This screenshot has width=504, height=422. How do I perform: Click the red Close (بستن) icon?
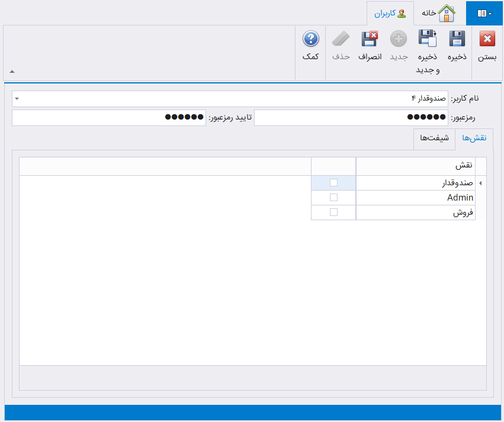pyautogui.click(x=487, y=40)
